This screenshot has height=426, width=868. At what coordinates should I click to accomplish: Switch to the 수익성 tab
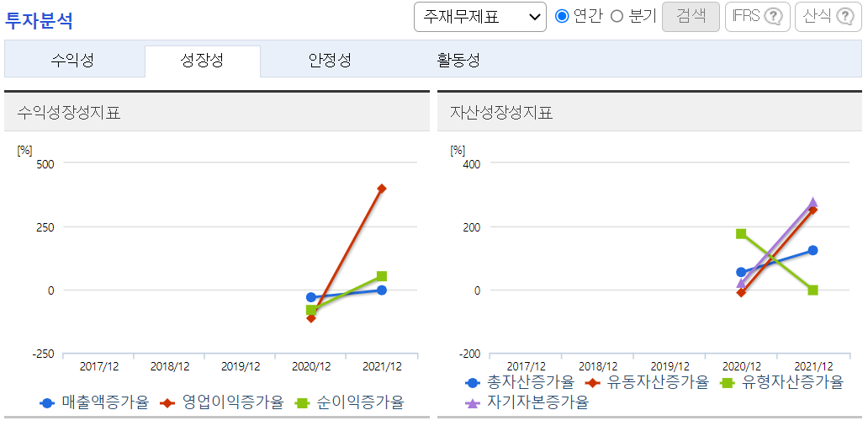[72, 61]
